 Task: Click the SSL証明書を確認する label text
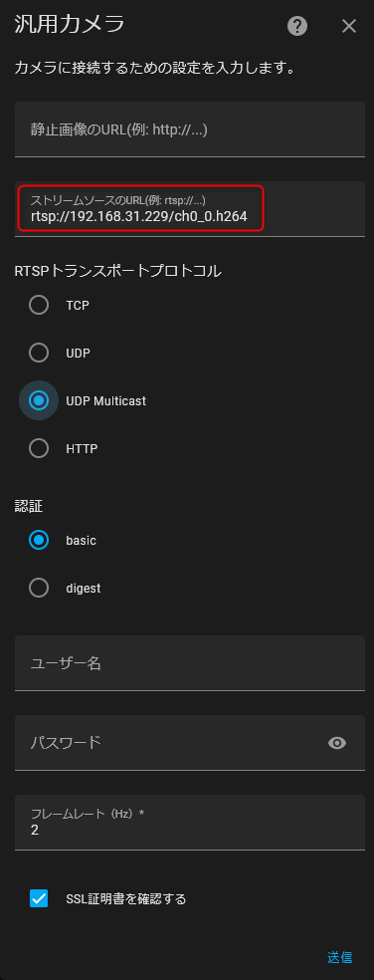126,899
